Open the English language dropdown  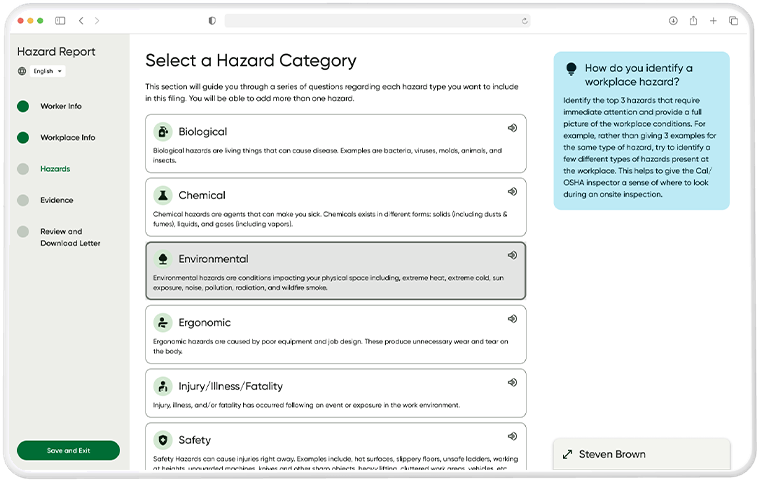(x=47, y=71)
